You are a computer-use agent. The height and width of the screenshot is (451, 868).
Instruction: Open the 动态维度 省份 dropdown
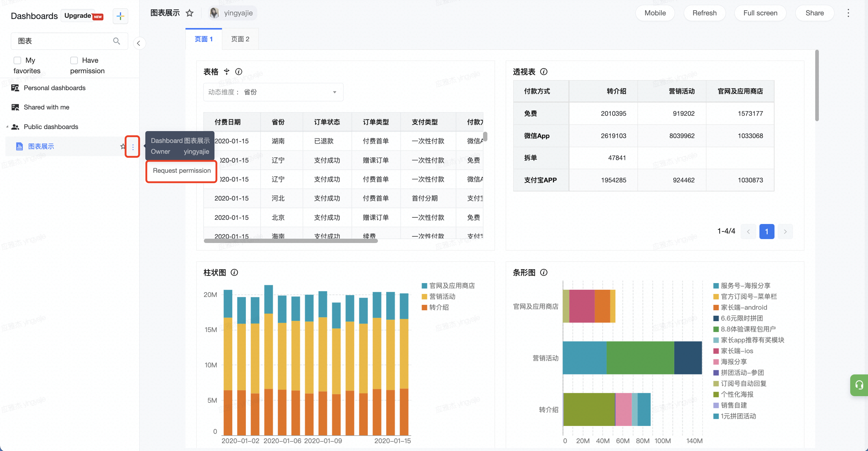tap(273, 92)
